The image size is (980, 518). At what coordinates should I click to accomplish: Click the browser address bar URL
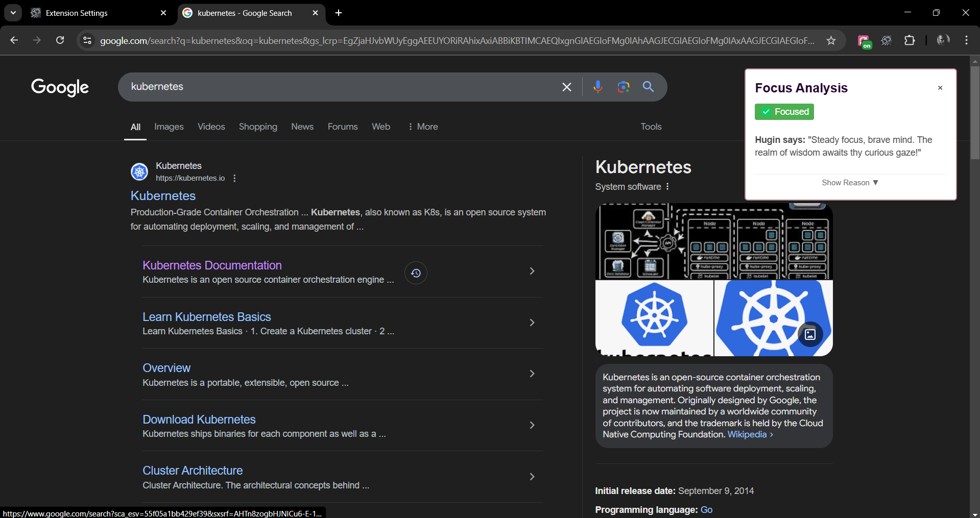[x=458, y=40]
